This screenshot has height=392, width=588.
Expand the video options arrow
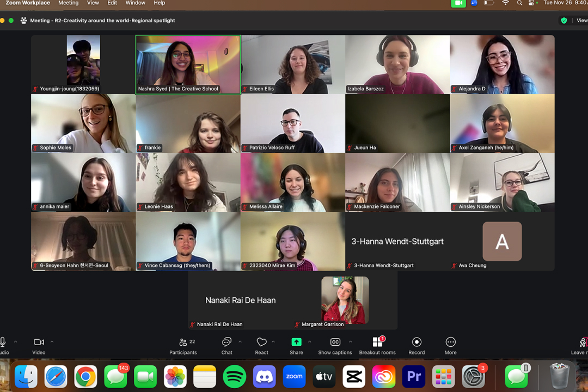point(52,342)
